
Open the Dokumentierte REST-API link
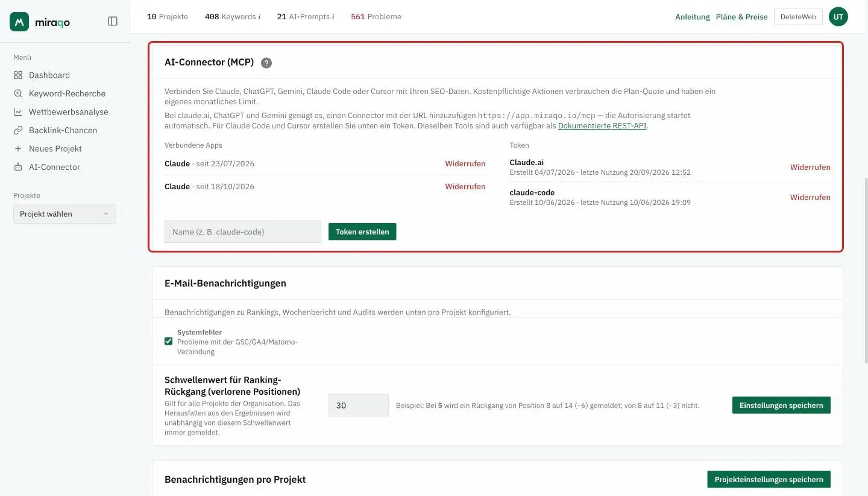coord(602,126)
